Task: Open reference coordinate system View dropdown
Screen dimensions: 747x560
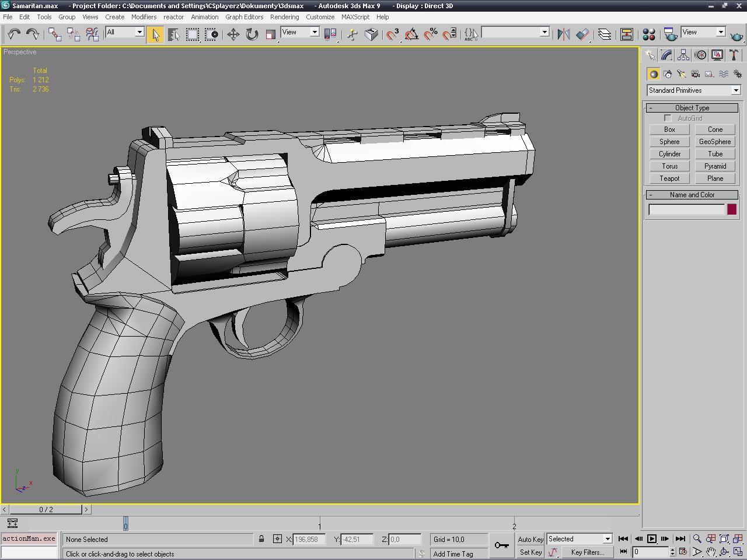Action: click(300, 32)
